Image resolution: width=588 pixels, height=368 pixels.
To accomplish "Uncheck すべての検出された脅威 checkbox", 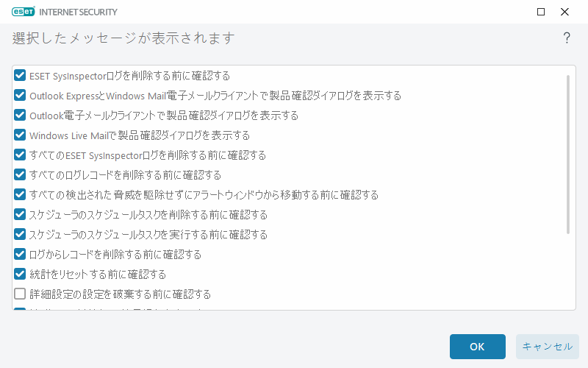I will pos(20,195).
